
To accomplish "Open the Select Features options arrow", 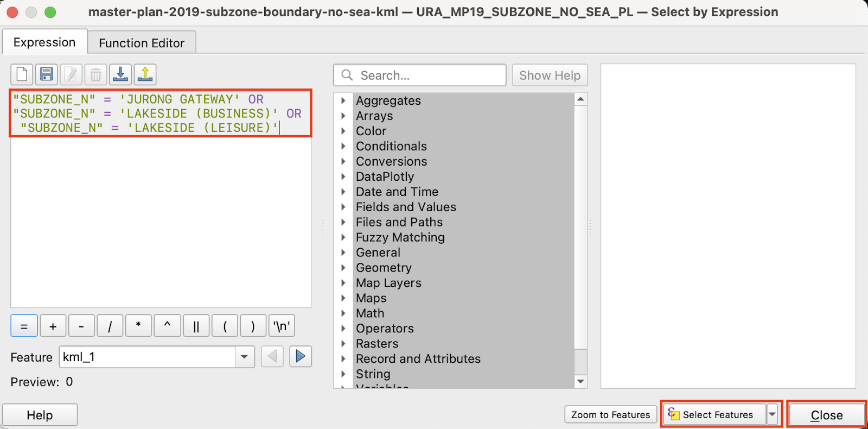I will [x=772, y=414].
